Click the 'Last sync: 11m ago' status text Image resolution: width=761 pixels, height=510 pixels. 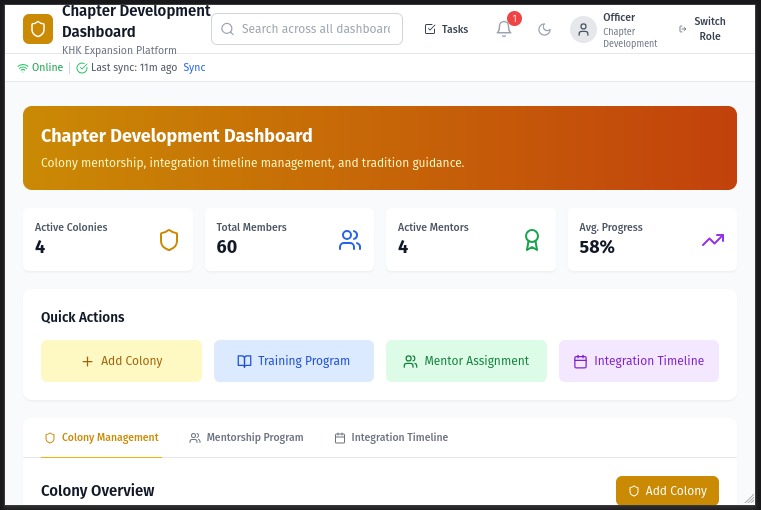134,67
